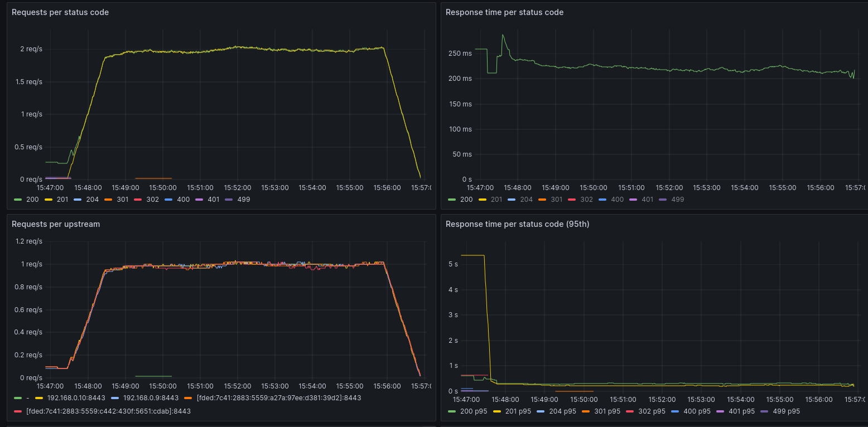Toggle upstream legend entry ending 39d2]:8443

[279, 398]
